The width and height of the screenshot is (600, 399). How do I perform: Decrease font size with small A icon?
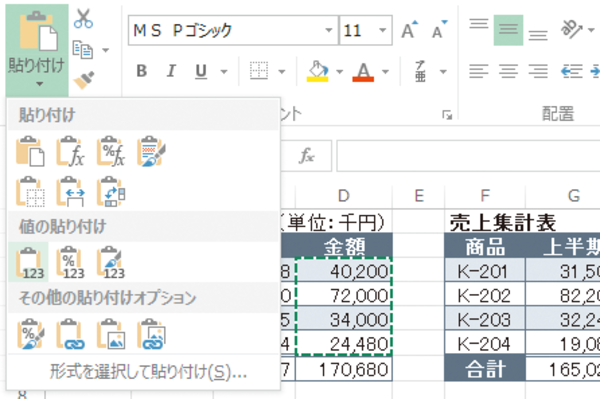pos(439,30)
